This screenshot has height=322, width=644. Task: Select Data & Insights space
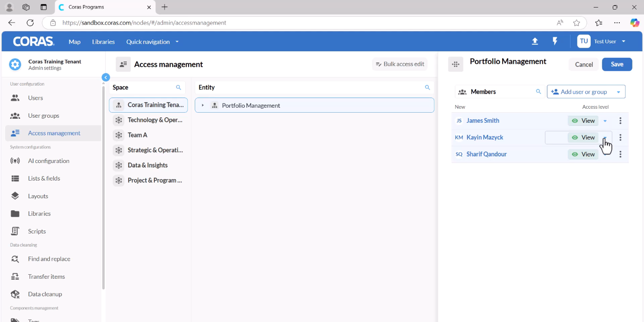(148, 165)
